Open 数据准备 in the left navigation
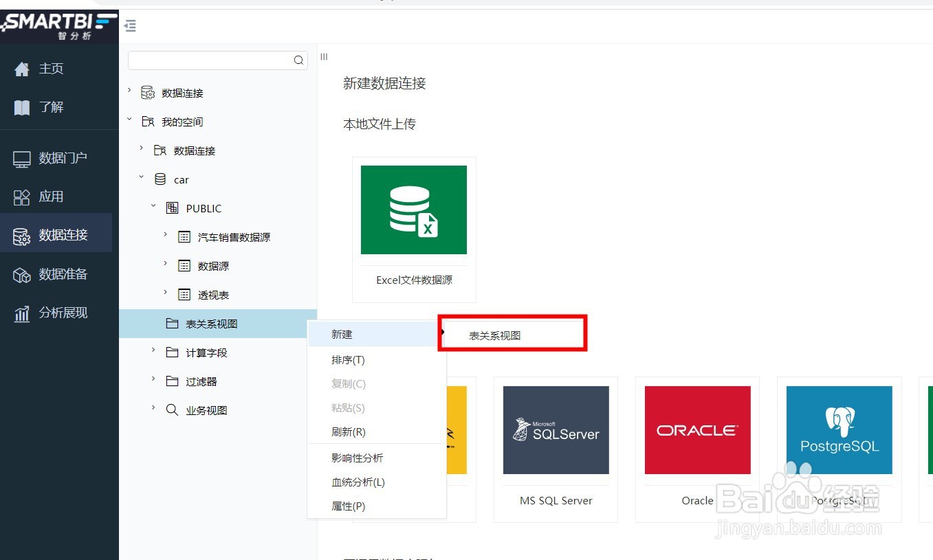This screenshot has width=933, height=560. point(63,274)
